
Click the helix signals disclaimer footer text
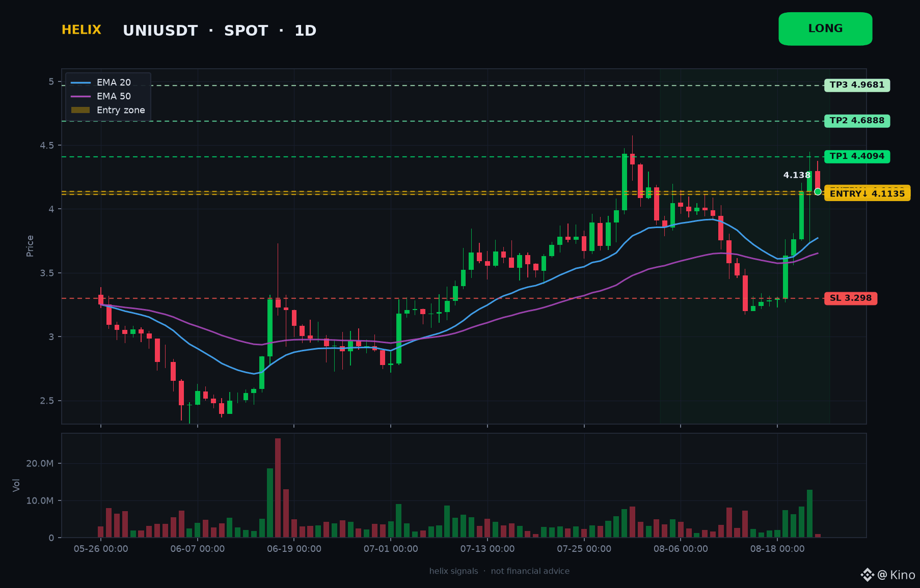499,571
